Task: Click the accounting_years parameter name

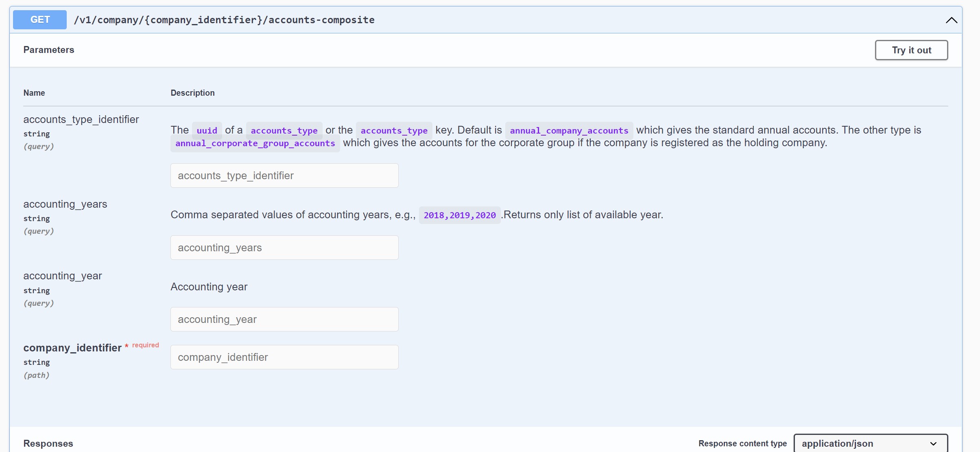Action: pos(65,204)
